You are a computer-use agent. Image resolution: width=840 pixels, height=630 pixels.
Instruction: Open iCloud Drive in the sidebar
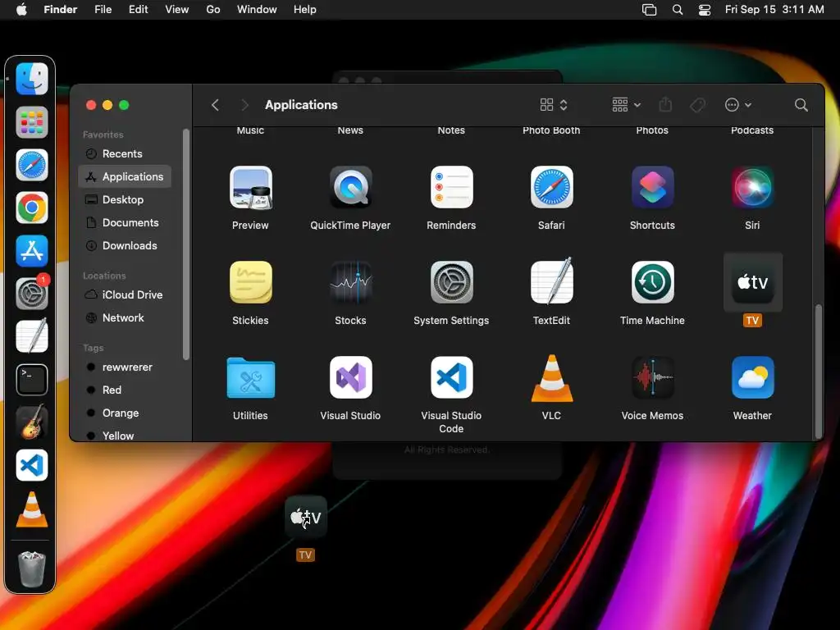click(x=125, y=295)
